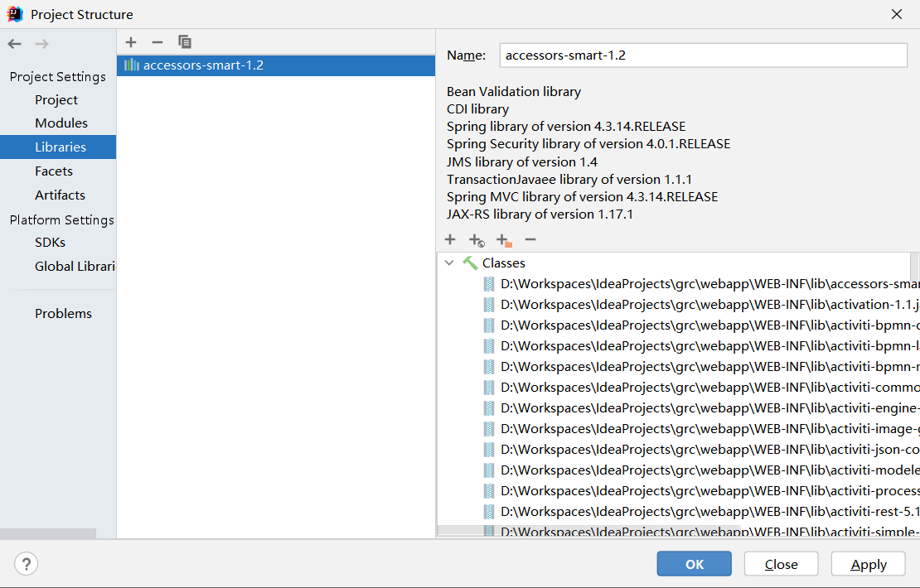
Task: Select the accessors-sma jar path
Action: click(709, 284)
